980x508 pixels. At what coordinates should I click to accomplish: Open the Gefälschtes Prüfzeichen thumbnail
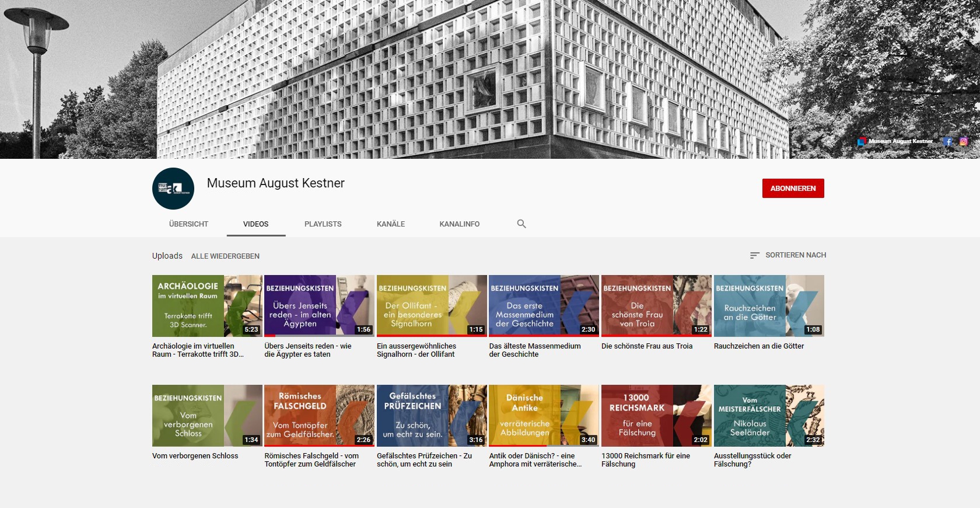pos(432,416)
